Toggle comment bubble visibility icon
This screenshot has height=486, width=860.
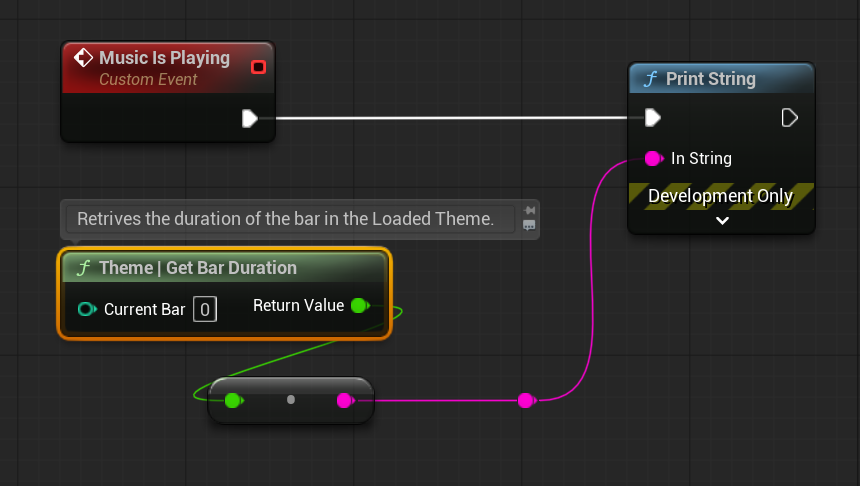coord(529,226)
